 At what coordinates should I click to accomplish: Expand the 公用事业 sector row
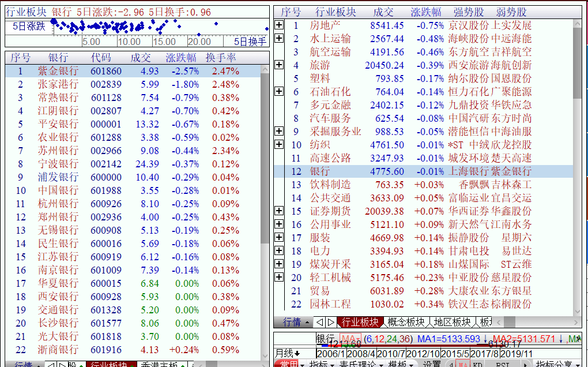(279, 224)
